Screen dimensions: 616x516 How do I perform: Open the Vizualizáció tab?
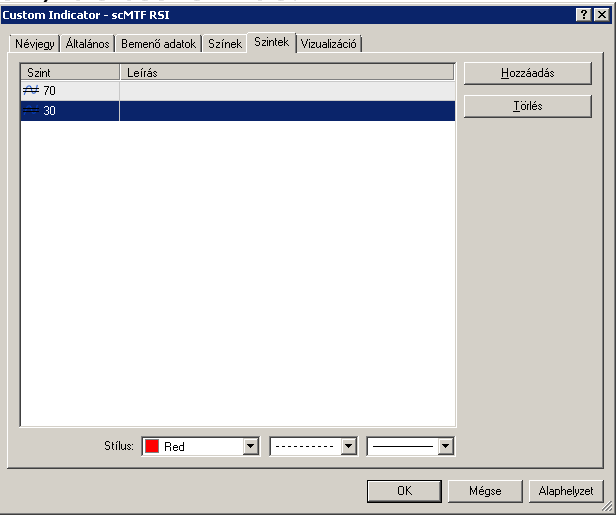click(328, 44)
